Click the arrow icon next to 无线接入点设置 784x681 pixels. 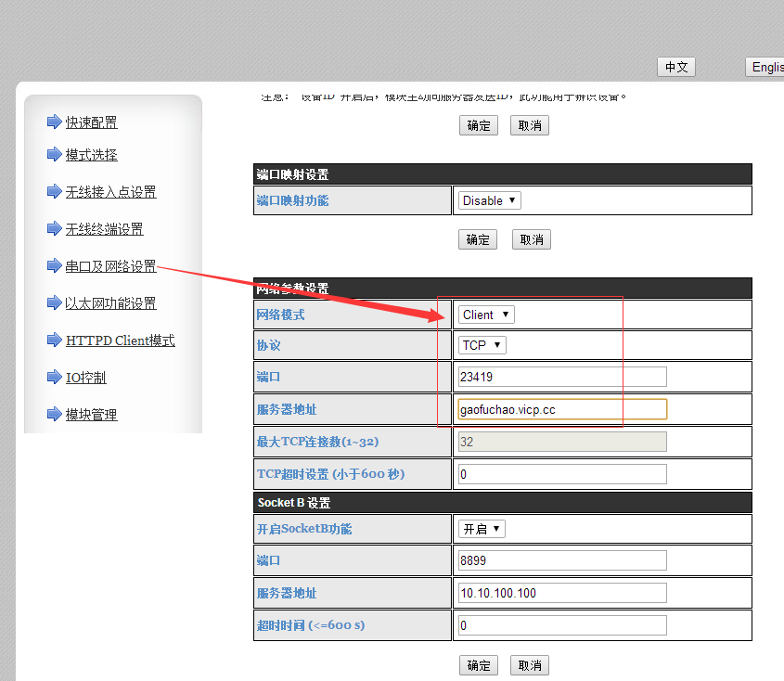(54, 192)
